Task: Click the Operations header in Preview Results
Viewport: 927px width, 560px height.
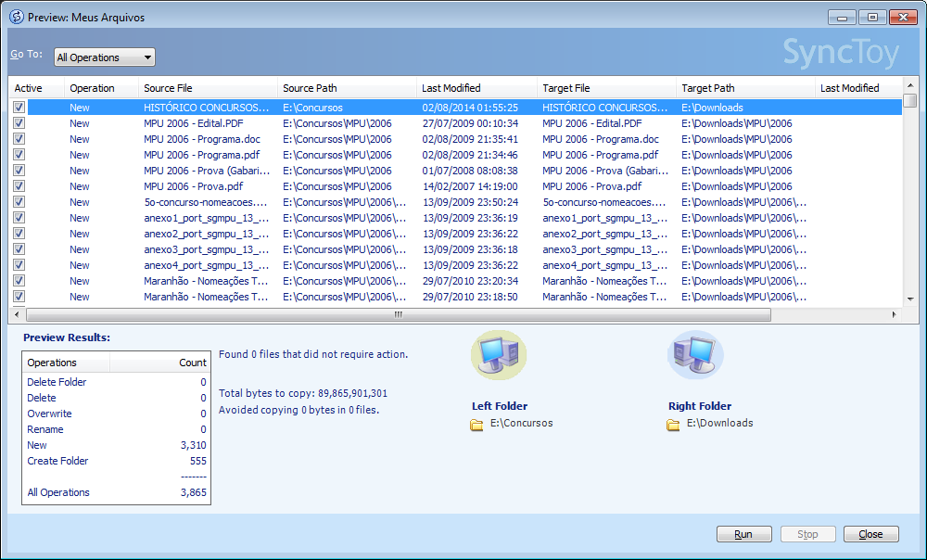Action: [x=66, y=363]
